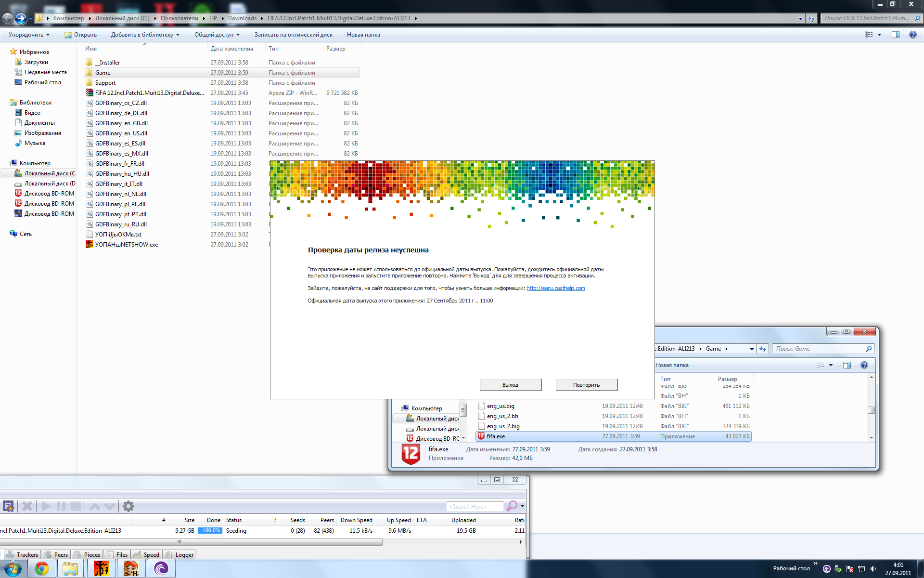Open Explorer help icon in main window
924x578 pixels.
912,35
